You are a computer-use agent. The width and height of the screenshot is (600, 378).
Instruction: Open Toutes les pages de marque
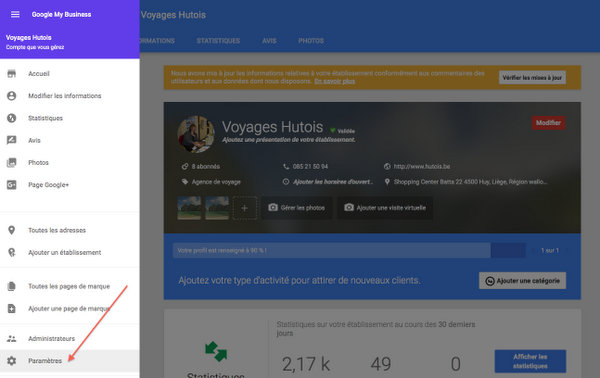coord(70,286)
